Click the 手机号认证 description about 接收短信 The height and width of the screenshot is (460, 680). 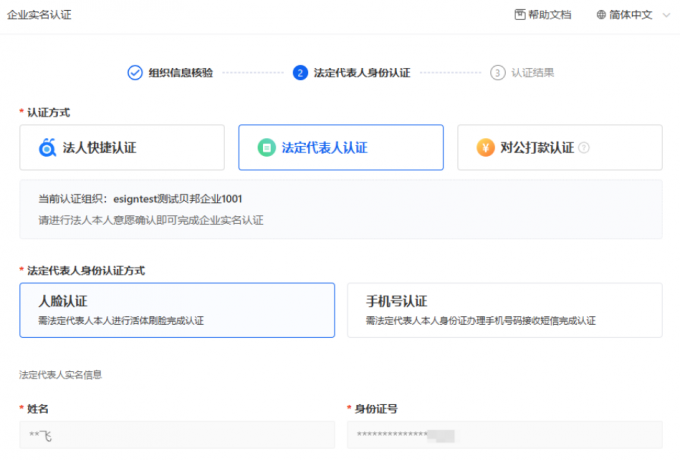tap(481, 321)
